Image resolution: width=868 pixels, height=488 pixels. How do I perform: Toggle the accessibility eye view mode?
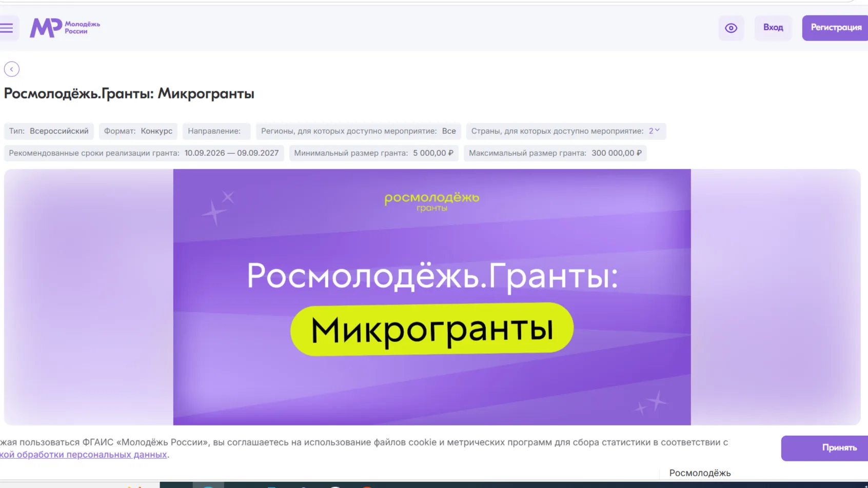[731, 28]
